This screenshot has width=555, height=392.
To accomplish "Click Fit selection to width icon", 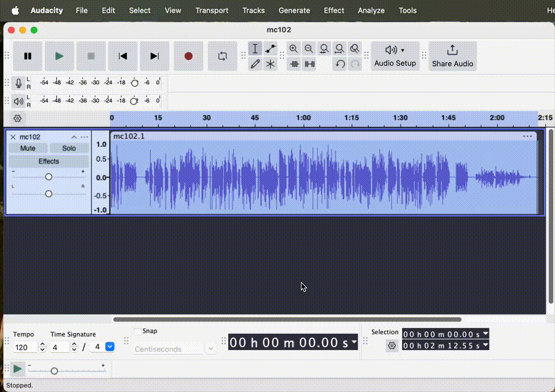I will point(324,49).
